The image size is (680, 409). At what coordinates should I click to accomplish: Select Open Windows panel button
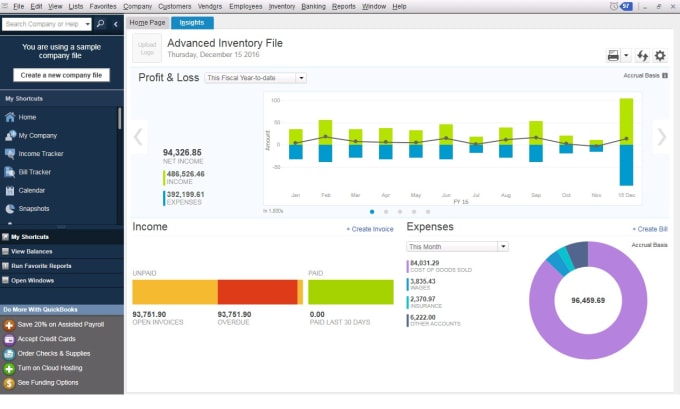(x=62, y=281)
